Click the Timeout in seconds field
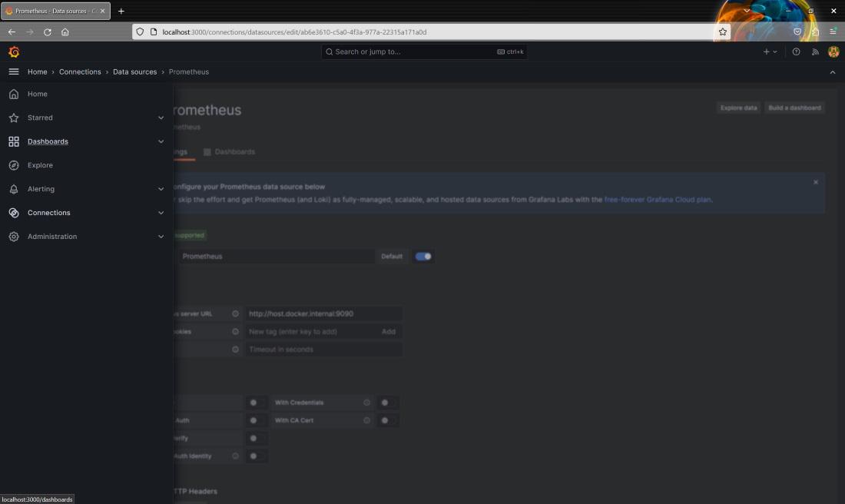The height and width of the screenshot is (504, 845). (323, 350)
